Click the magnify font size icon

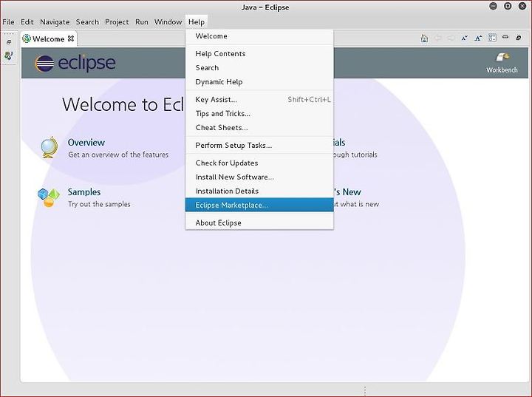(x=478, y=38)
